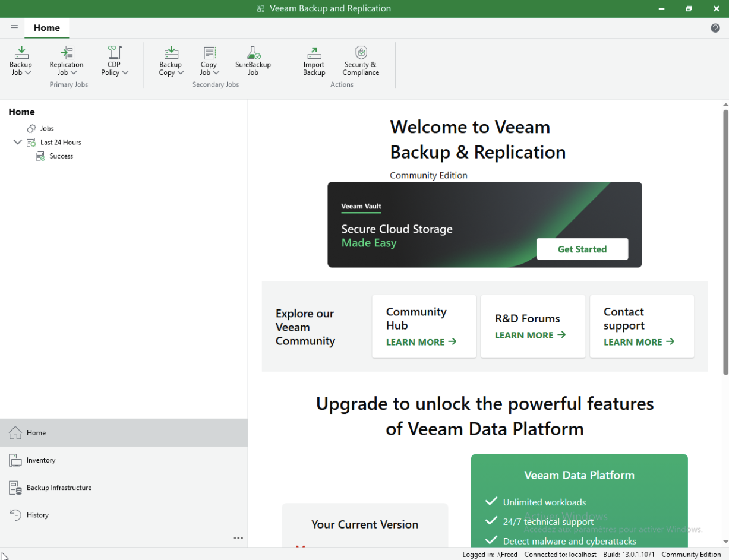Click the CDP Policy ribbon icon
The width and height of the screenshot is (729, 560).
(x=114, y=53)
